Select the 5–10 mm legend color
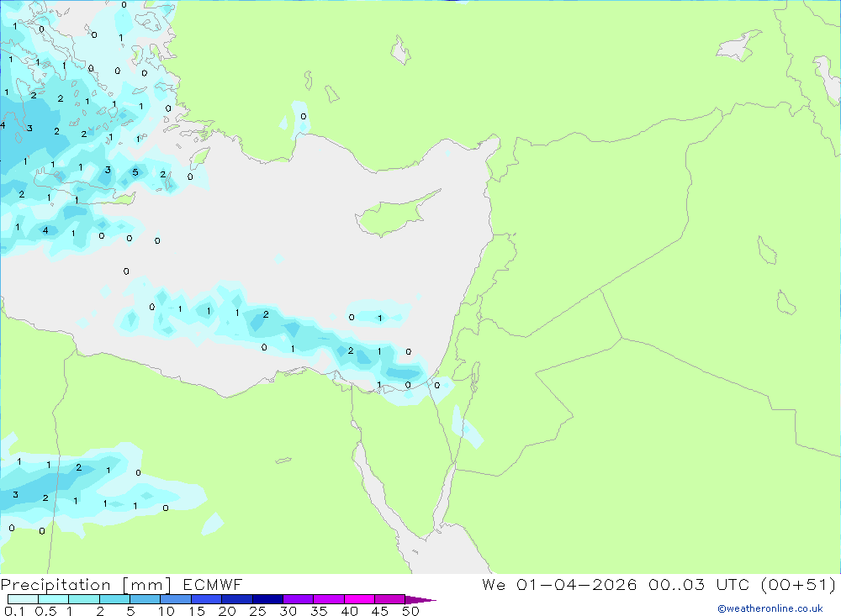841x616 pixels. pyautogui.click(x=145, y=599)
